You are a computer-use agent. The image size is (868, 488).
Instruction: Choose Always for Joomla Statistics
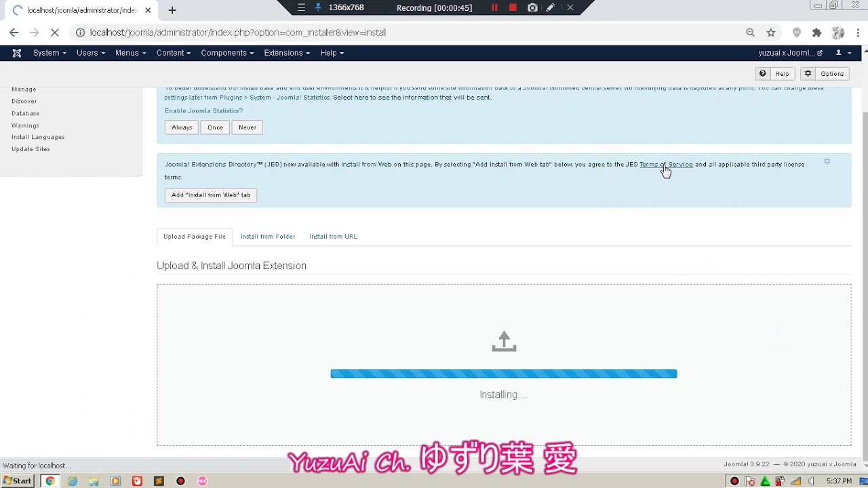point(182,127)
